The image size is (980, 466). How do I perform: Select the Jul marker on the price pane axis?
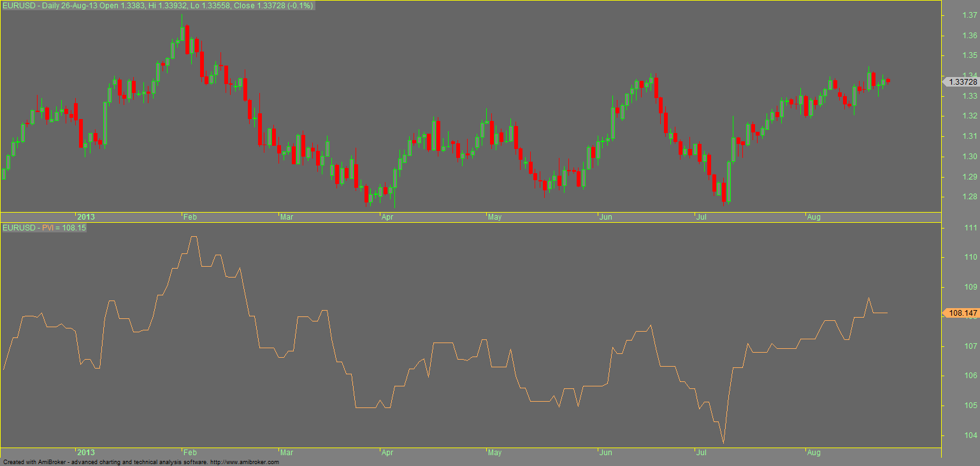702,217
